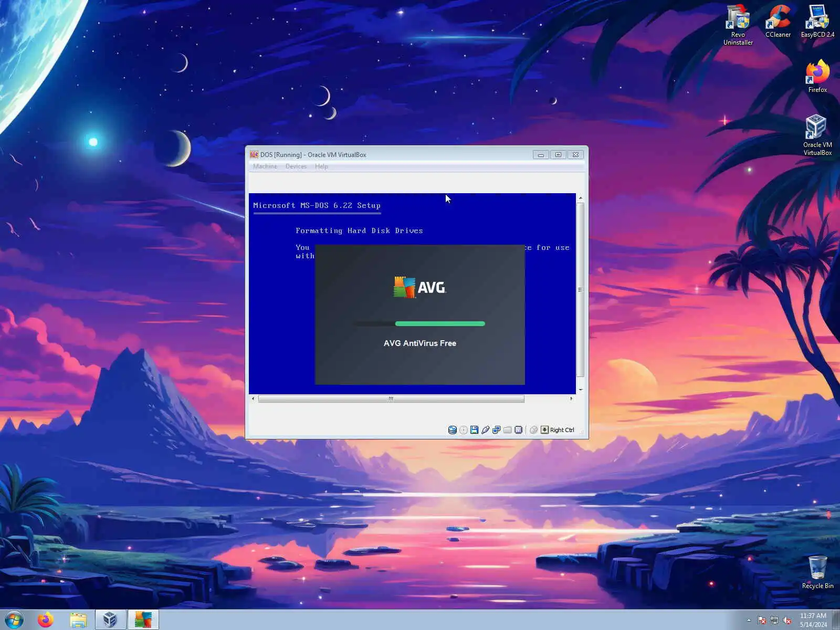The height and width of the screenshot is (630, 840).
Task: Open the network tray icon
Action: [x=774, y=621]
